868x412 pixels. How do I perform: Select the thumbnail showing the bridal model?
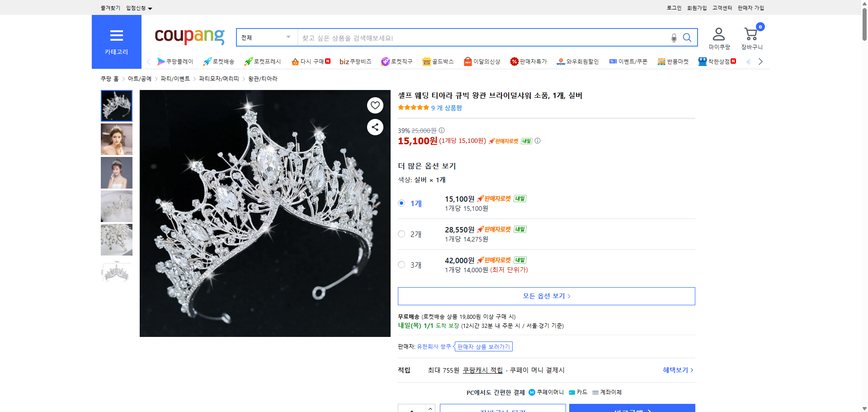coord(116,139)
